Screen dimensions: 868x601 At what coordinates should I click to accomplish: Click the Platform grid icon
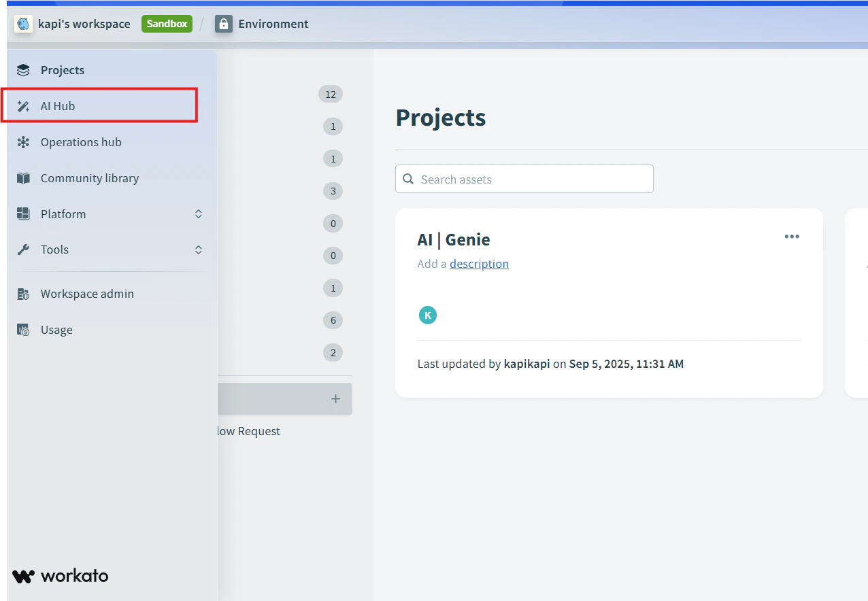tap(23, 214)
